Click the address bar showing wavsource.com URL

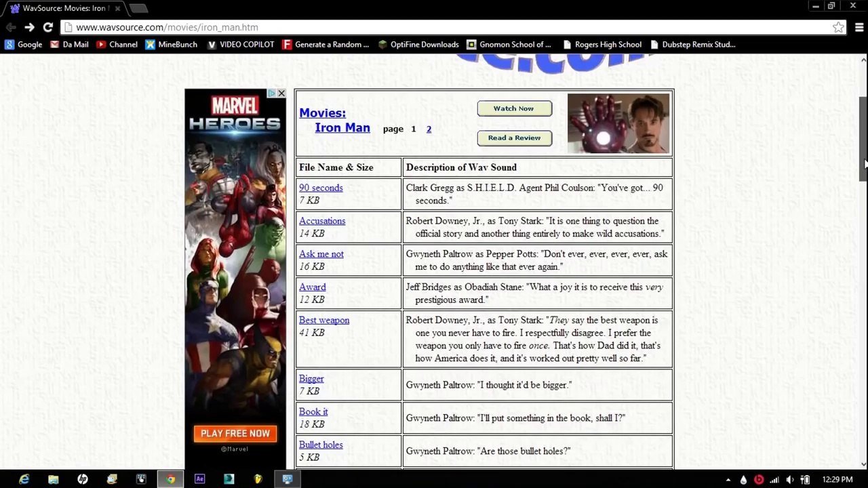click(x=448, y=27)
